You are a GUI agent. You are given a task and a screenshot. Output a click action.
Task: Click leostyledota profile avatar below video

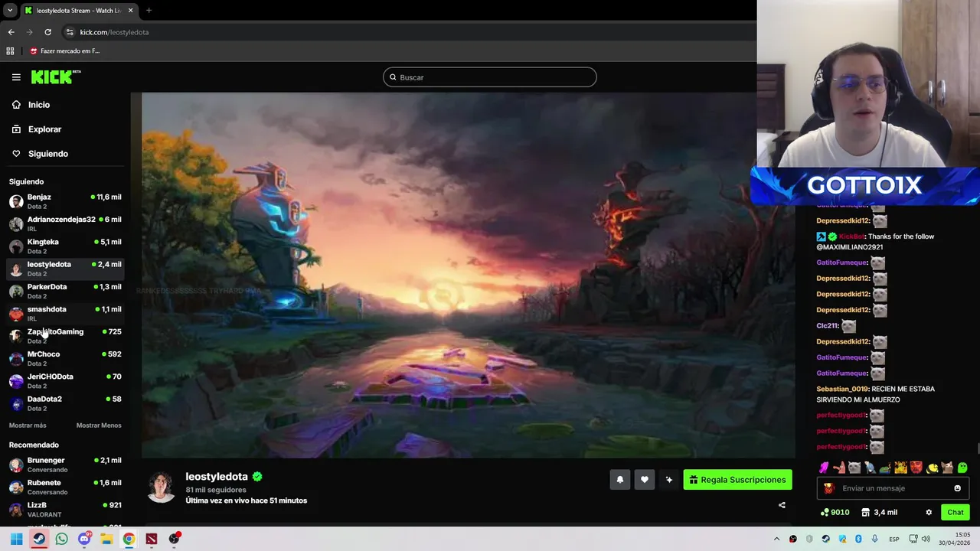click(x=161, y=487)
